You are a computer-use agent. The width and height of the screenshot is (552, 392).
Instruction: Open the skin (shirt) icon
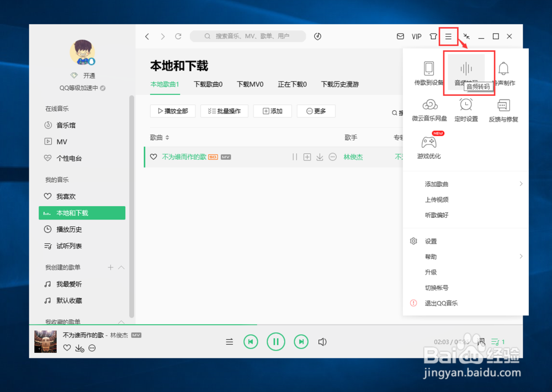point(433,36)
